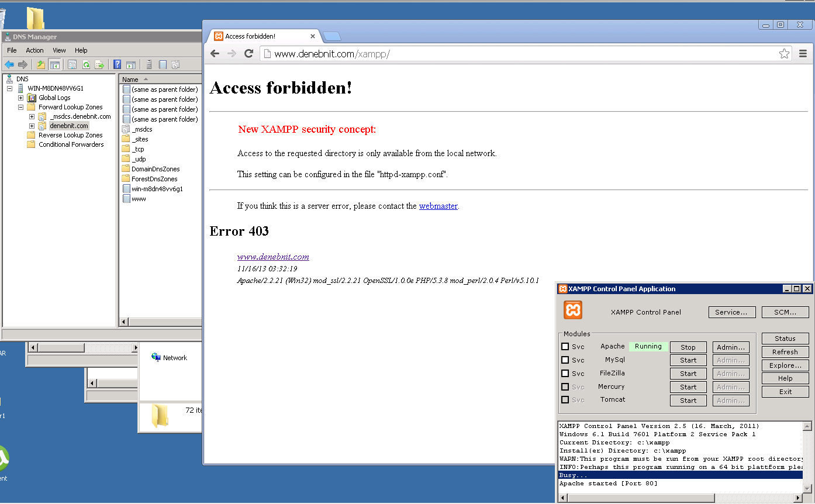Open the Chrome hamburger menu
Screen dimensions: 815x504
(x=803, y=54)
